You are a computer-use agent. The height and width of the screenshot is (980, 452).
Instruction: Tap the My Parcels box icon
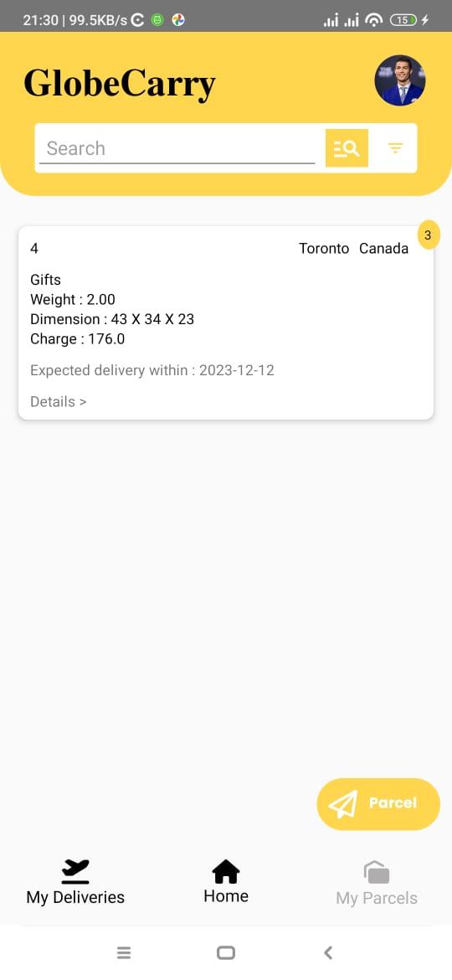pyautogui.click(x=377, y=872)
